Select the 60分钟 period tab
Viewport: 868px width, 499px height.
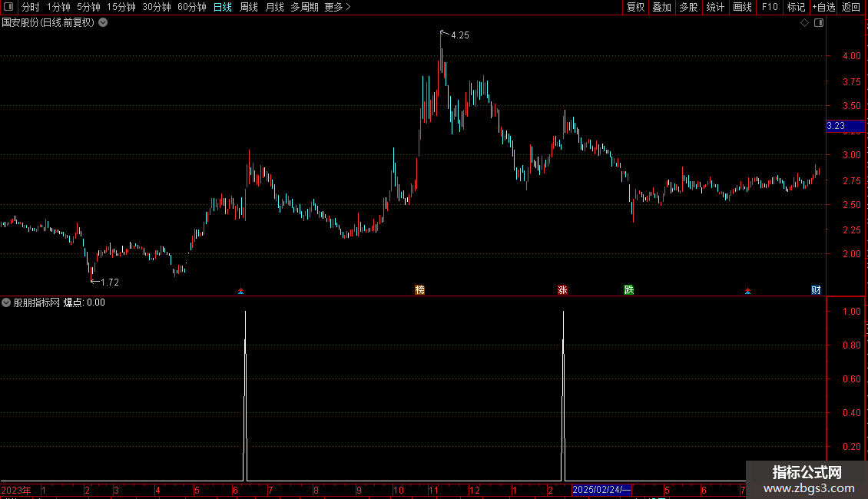point(191,7)
